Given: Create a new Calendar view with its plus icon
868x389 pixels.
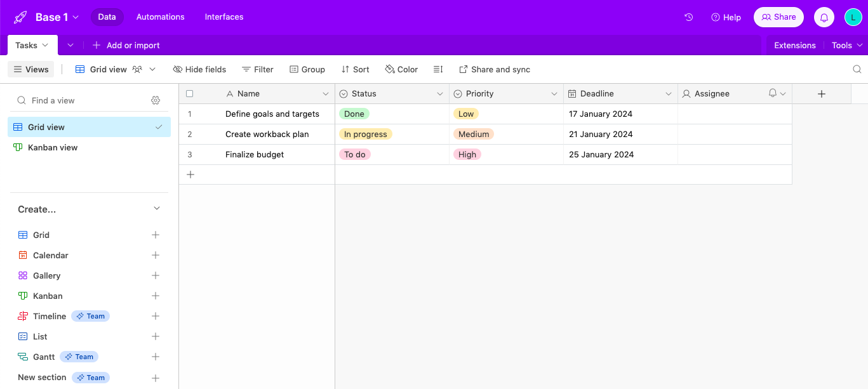Looking at the screenshot, I should click(156, 255).
